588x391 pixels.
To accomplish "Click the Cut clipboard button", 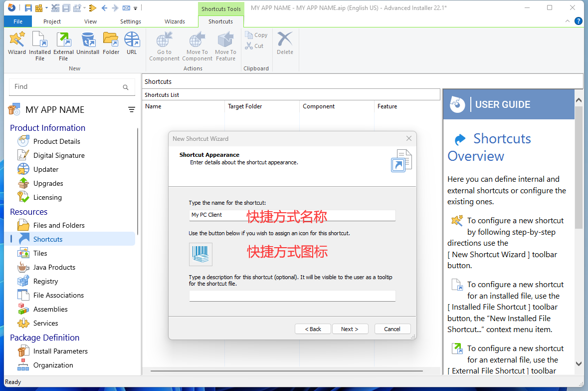I will [x=254, y=46].
